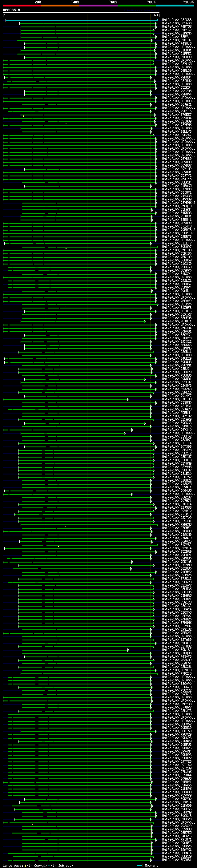Open the UniRef100_C1E1K2 entry

(x=177, y=30)
